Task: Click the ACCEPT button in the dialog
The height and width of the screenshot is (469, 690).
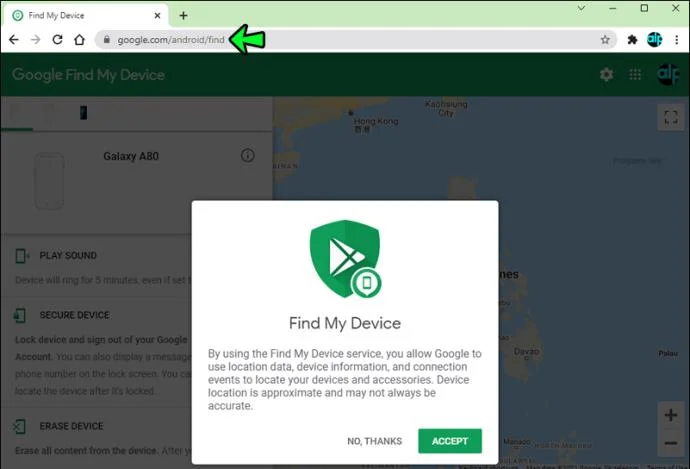Action: click(x=450, y=441)
